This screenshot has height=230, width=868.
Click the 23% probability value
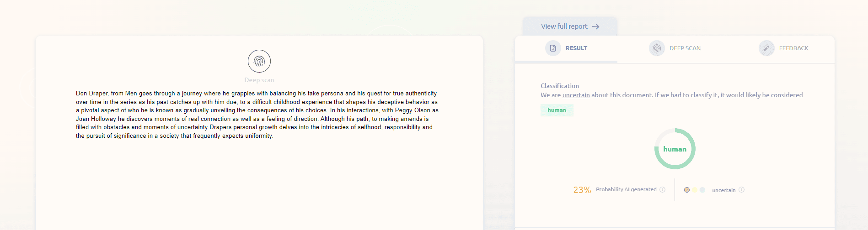(x=582, y=190)
